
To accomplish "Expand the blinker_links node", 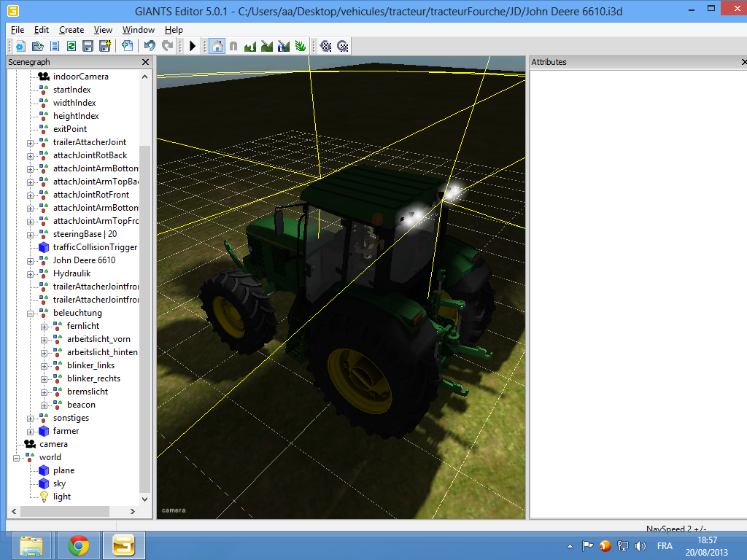I will 44,366.
